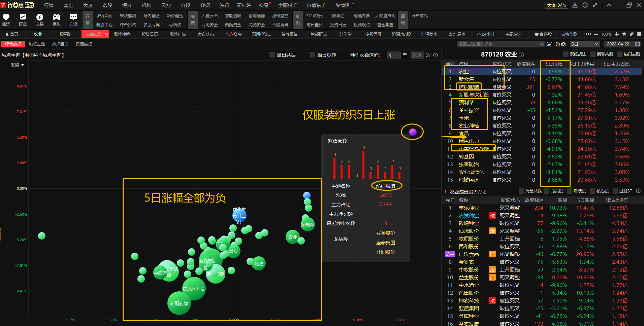
Task: Enable the 双红战法 checkbox
Action: (x=566, y=54)
